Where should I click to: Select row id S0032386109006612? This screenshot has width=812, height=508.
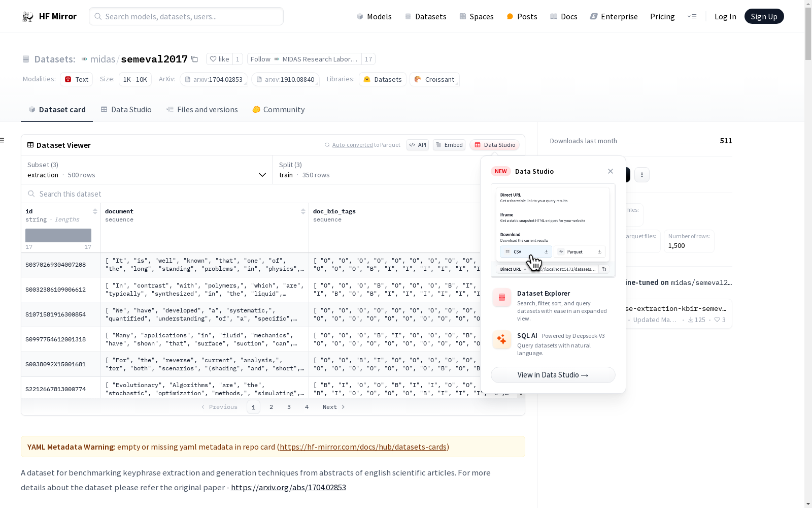(x=56, y=290)
